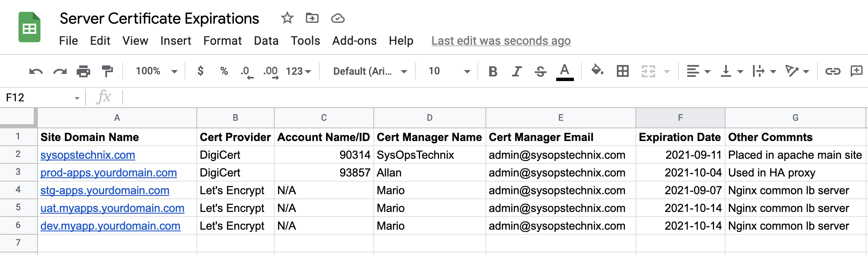Open horizontal align dropdown

pyautogui.click(x=699, y=71)
